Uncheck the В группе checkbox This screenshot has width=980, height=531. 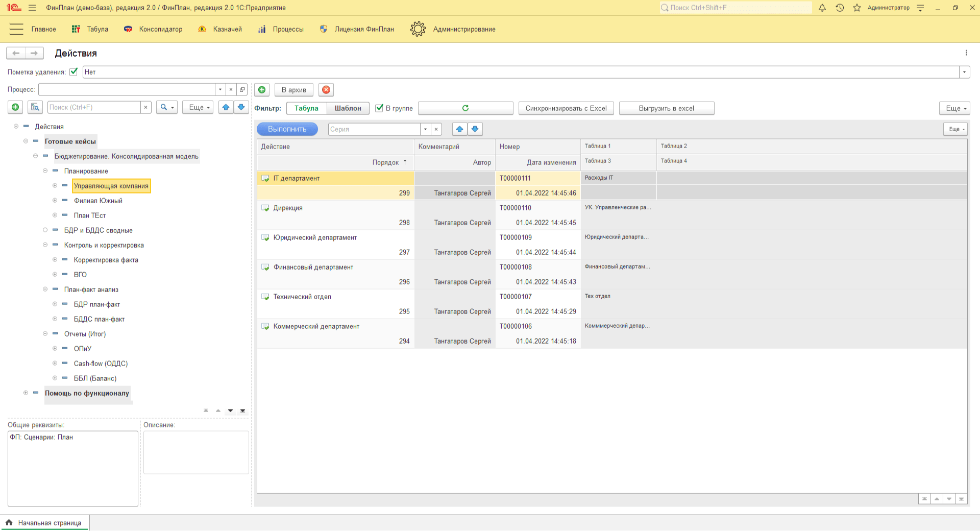tap(379, 108)
